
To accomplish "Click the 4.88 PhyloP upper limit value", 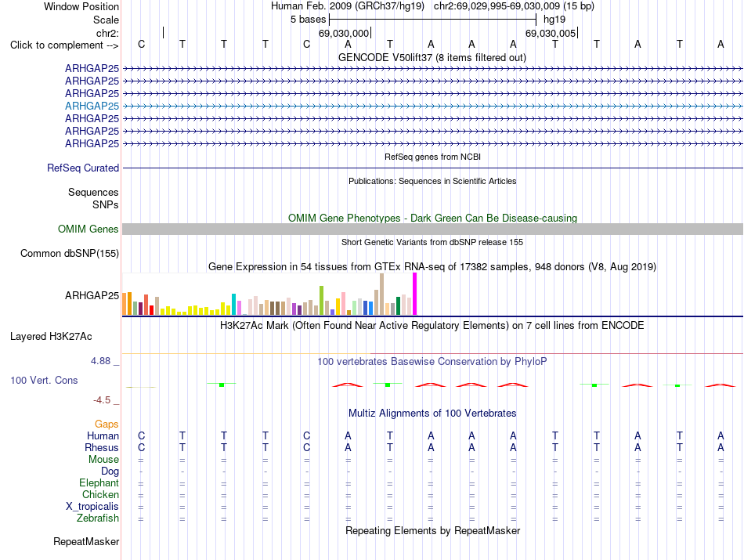I will coord(100,361).
